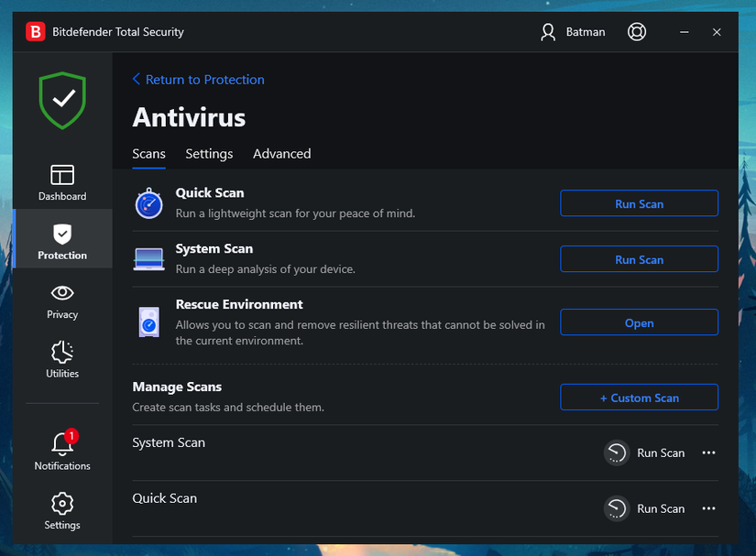Click the back chevron before Return to Protection
The width and height of the screenshot is (756, 556).
pos(137,79)
